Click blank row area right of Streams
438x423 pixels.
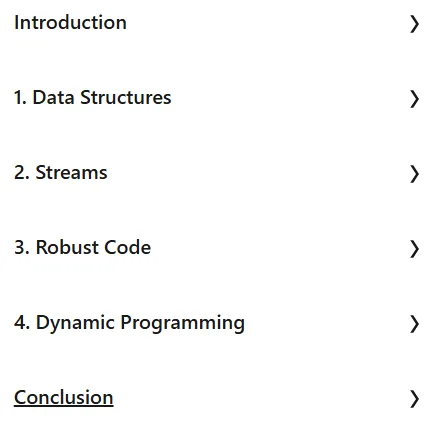tap(258, 173)
